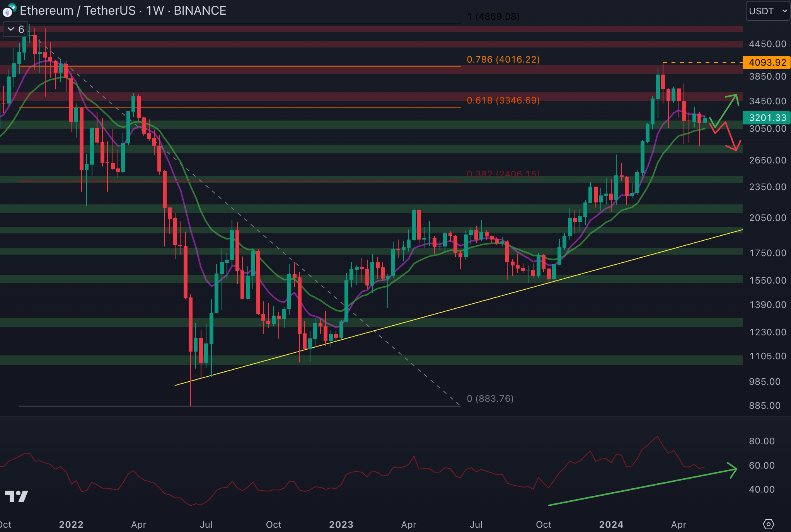Open the USDT currency dropdown
The height and width of the screenshot is (532, 791).
(x=767, y=11)
